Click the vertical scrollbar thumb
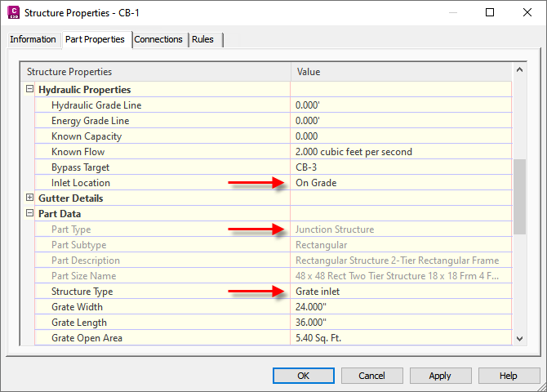Viewport: 547px width, 392px height. (519, 197)
